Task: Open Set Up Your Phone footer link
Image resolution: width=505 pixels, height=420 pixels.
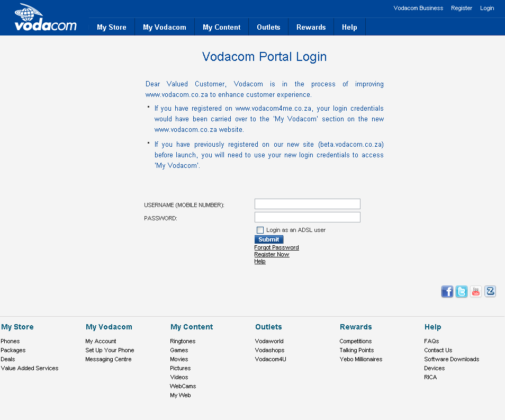Action: click(x=110, y=350)
